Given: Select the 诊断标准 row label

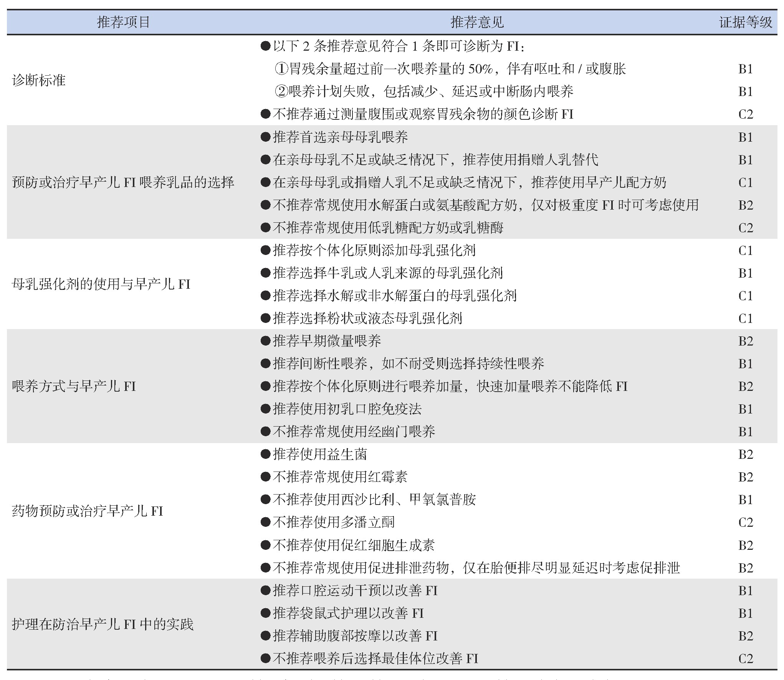Looking at the screenshot, I should click(39, 80).
